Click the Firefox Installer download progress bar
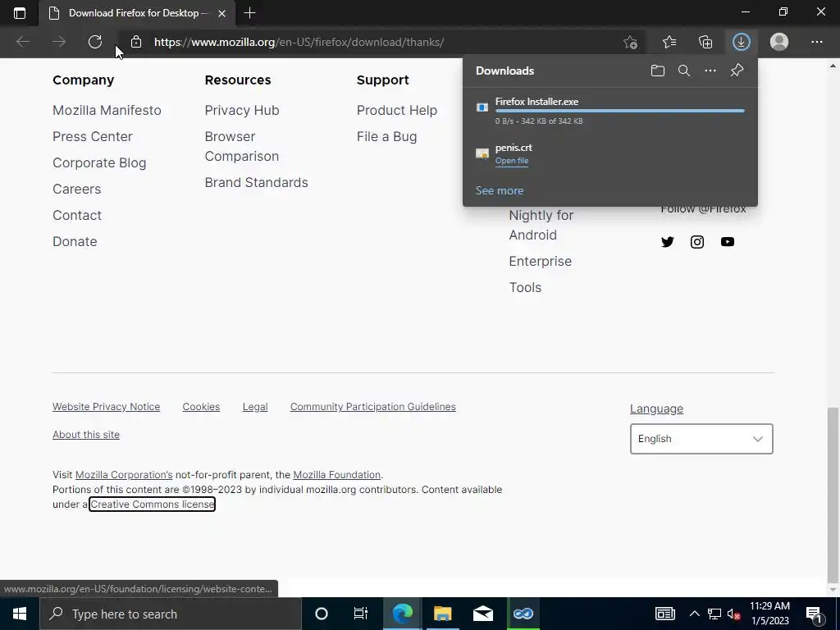Viewport: 840px width, 630px height. point(620,111)
